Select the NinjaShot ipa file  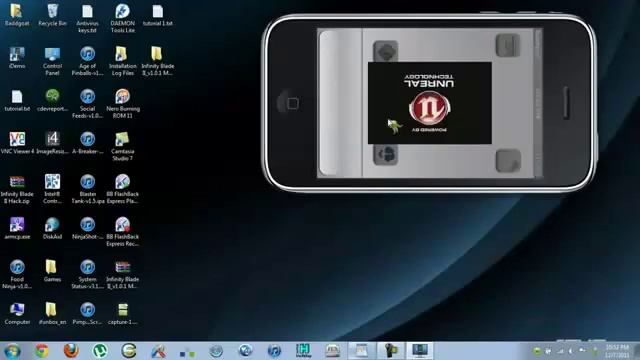tap(87, 228)
